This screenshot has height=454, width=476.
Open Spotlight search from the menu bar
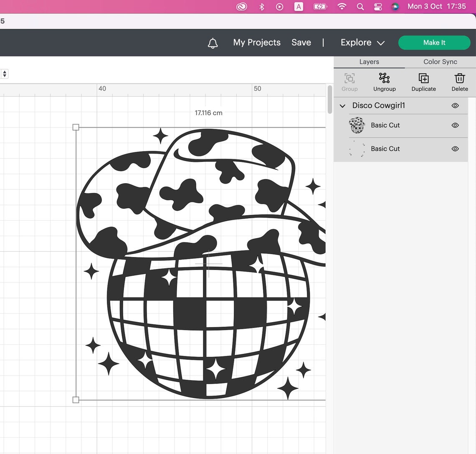click(360, 7)
